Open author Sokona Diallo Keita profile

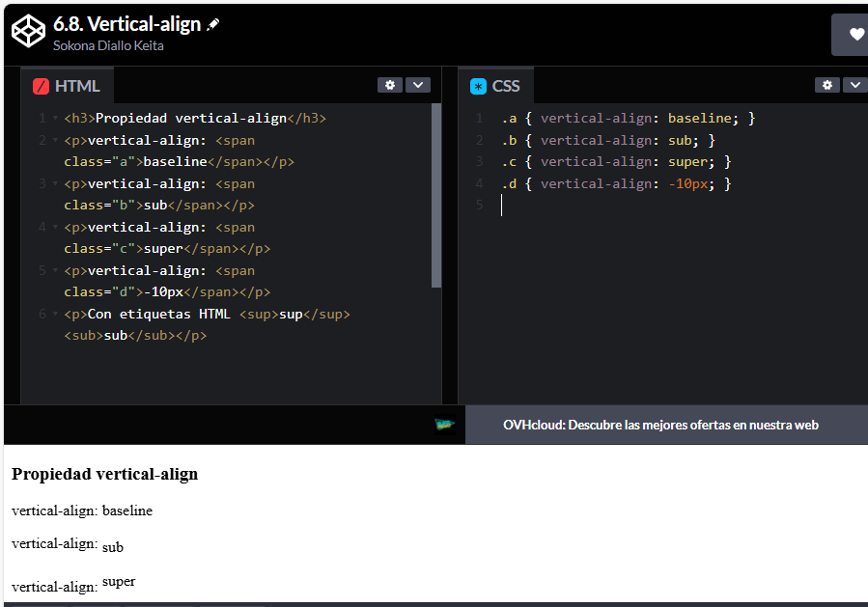(108, 45)
